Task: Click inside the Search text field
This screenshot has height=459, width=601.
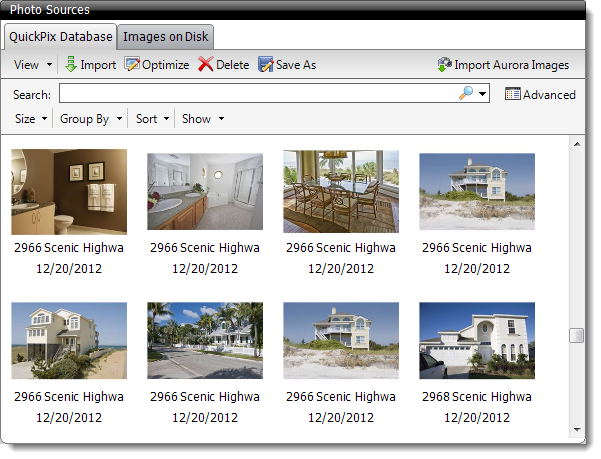Action: tap(256, 93)
